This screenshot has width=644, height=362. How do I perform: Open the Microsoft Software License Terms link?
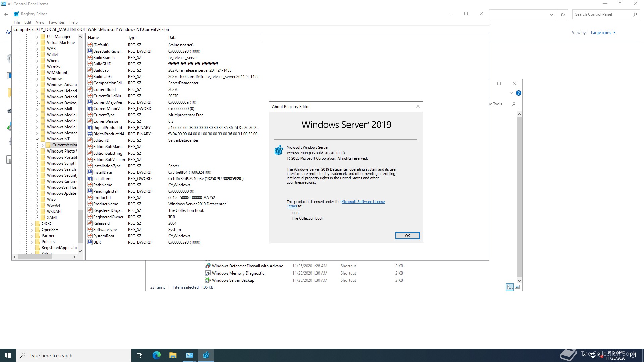[363, 202]
